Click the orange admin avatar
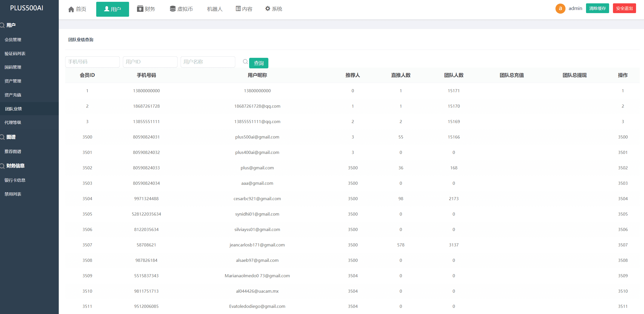Viewport: 644px width, 314px height. point(560,8)
